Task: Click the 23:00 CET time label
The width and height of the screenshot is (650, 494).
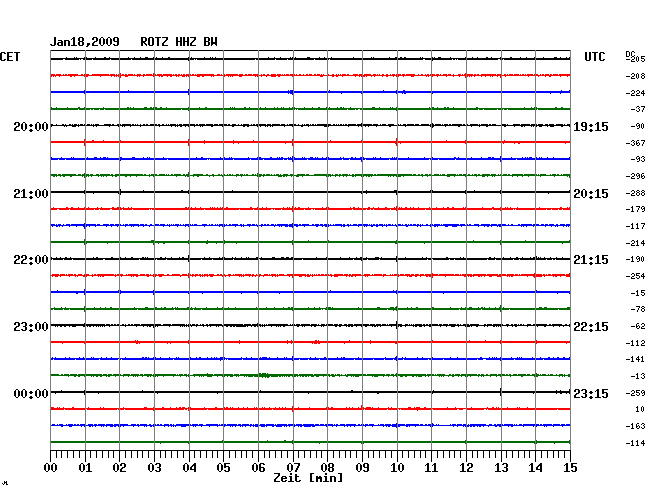Action: coord(31,327)
